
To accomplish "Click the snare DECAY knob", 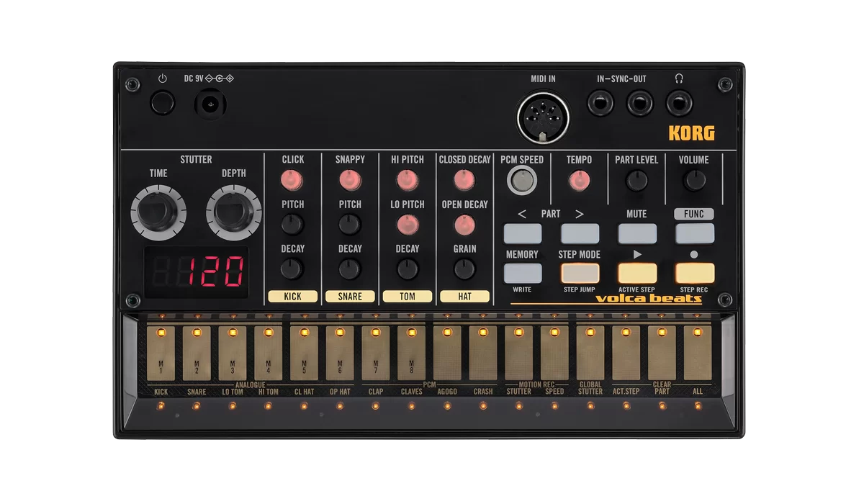I will point(350,269).
